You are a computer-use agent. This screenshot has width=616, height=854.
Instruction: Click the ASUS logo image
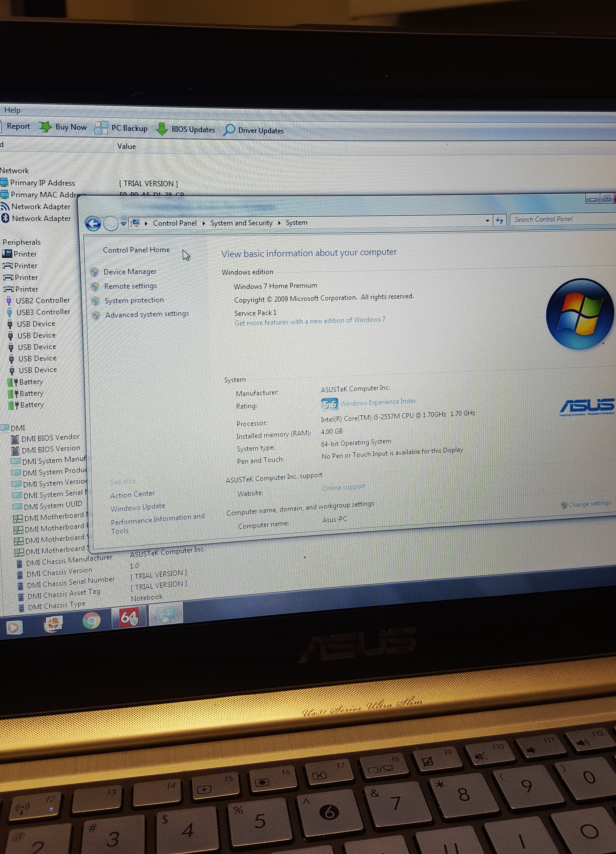click(587, 407)
